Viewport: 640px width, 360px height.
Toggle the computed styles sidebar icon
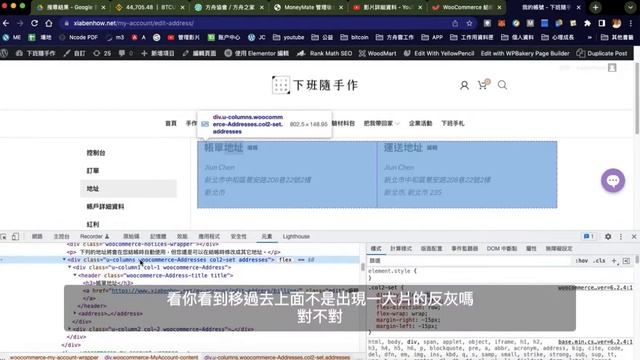coord(626,260)
